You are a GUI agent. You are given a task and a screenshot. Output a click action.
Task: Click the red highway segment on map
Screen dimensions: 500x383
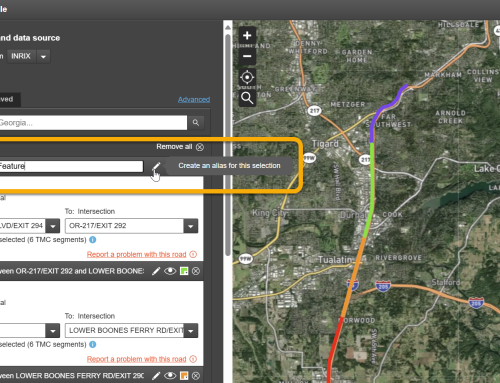(335, 350)
